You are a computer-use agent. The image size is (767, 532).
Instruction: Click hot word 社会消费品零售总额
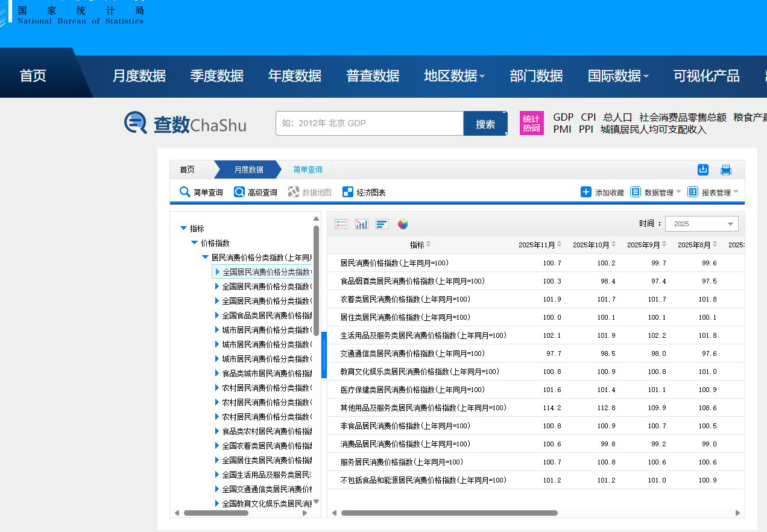pyautogui.click(x=683, y=118)
